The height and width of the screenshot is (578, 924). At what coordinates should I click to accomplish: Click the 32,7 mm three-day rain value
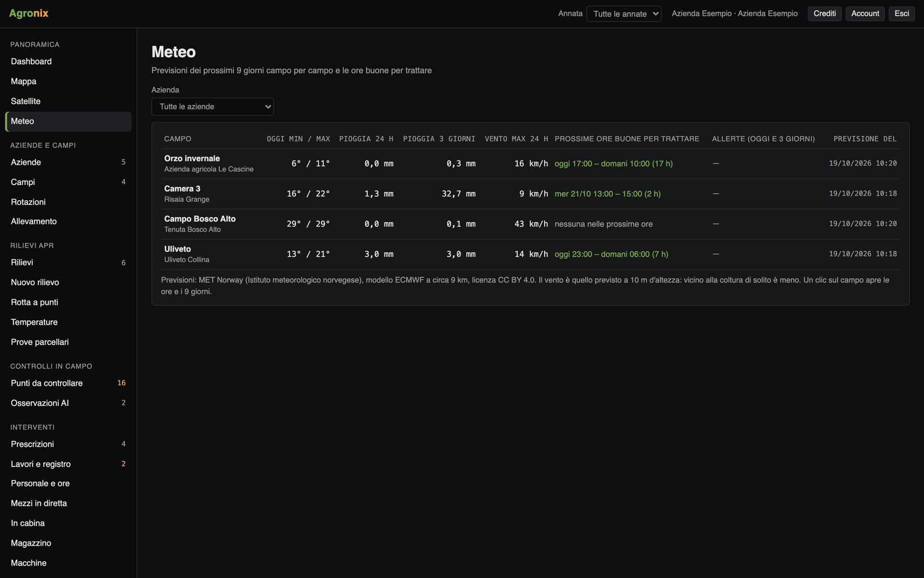click(x=459, y=194)
